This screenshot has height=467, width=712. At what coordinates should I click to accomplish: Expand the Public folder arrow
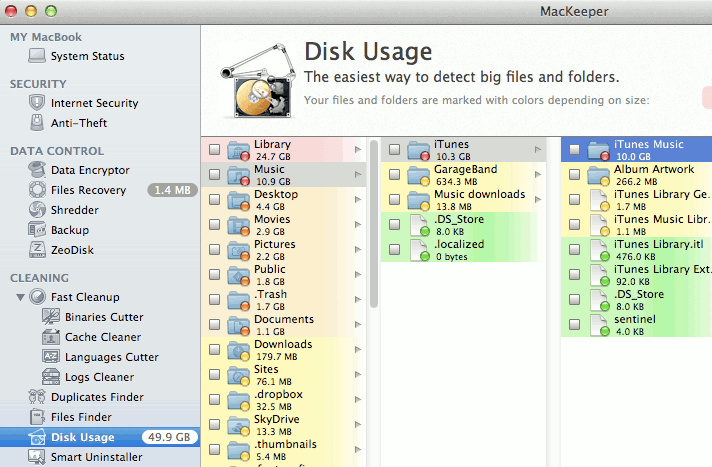(358, 274)
